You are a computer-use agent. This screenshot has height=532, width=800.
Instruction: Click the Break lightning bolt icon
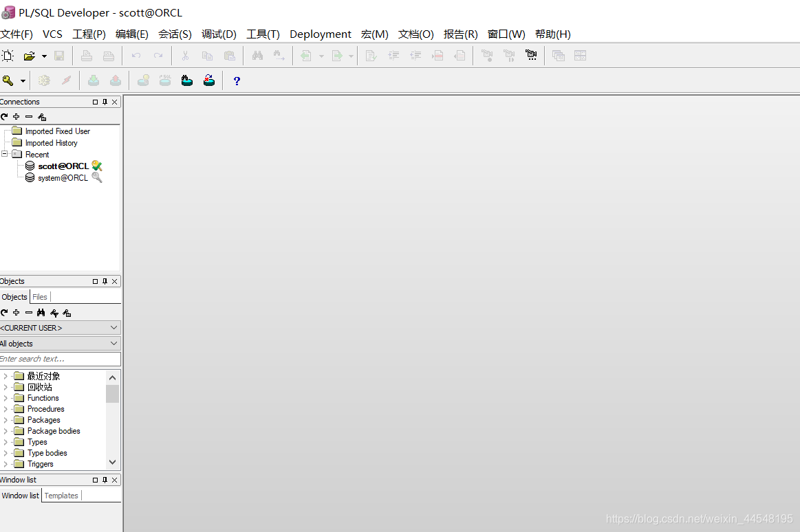pos(66,80)
